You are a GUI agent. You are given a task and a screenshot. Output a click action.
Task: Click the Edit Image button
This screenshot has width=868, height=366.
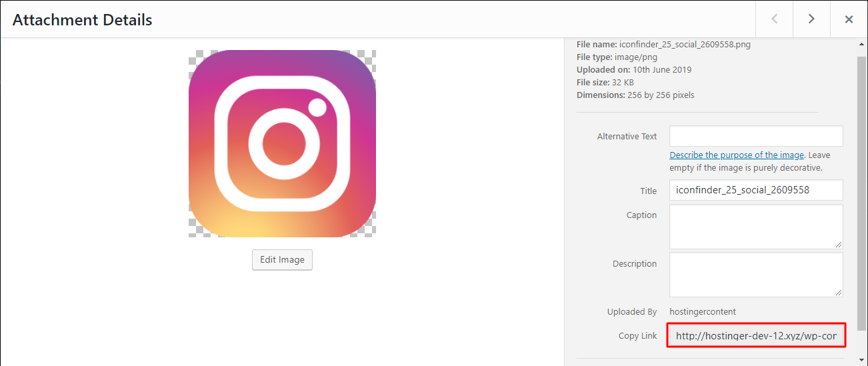tap(282, 259)
